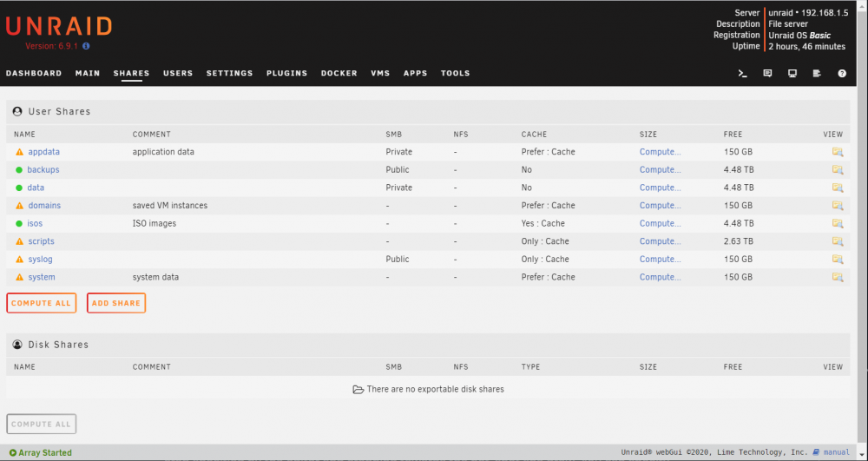Open the system log icon
The height and width of the screenshot is (461, 868).
(817, 73)
